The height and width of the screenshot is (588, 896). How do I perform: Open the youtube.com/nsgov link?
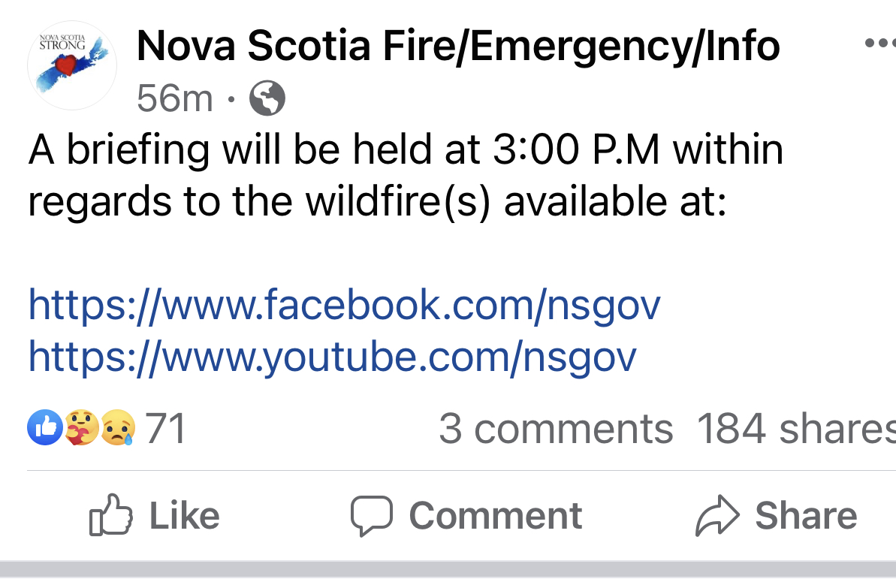[333, 357]
